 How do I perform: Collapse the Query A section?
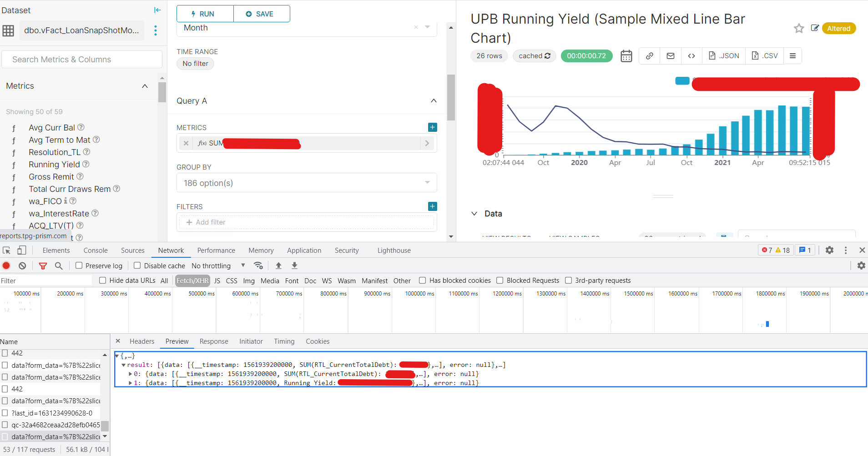pos(433,100)
